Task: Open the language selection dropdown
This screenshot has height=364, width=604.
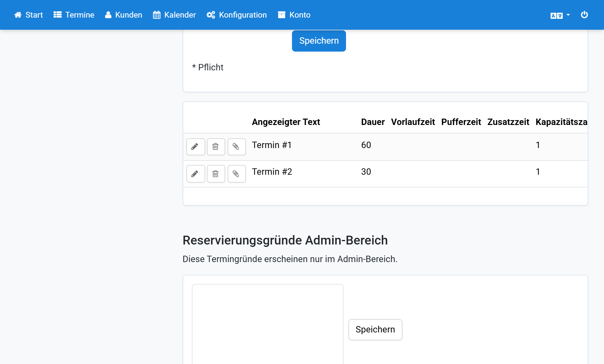Action: point(560,15)
